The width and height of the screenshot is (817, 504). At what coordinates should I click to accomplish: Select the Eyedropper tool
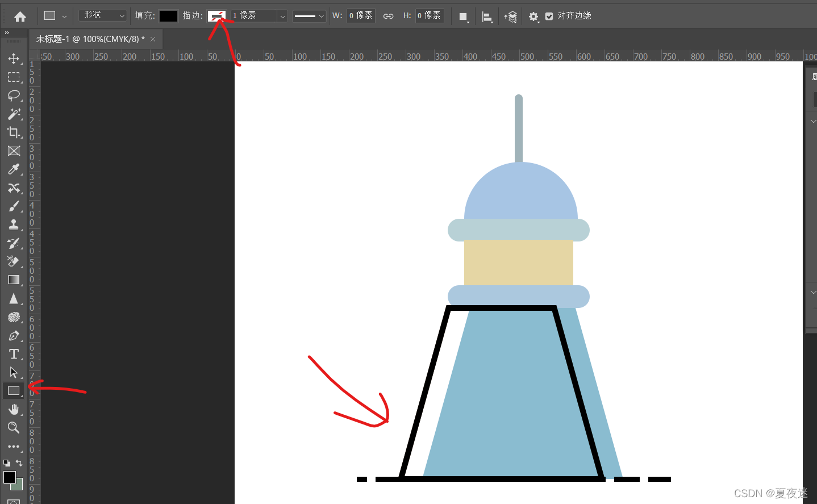(x=14, y=169)
